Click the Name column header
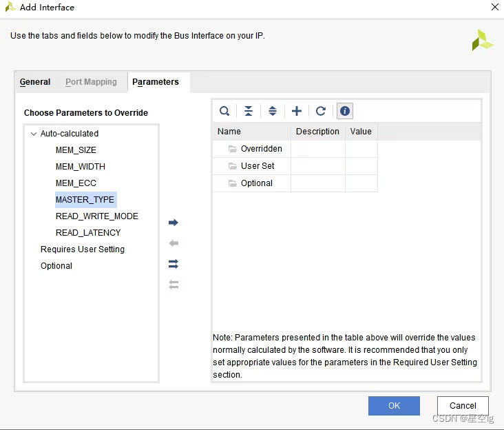Image resolution: width=504 pixels, height=430 pixels. [x=252, y=132]
